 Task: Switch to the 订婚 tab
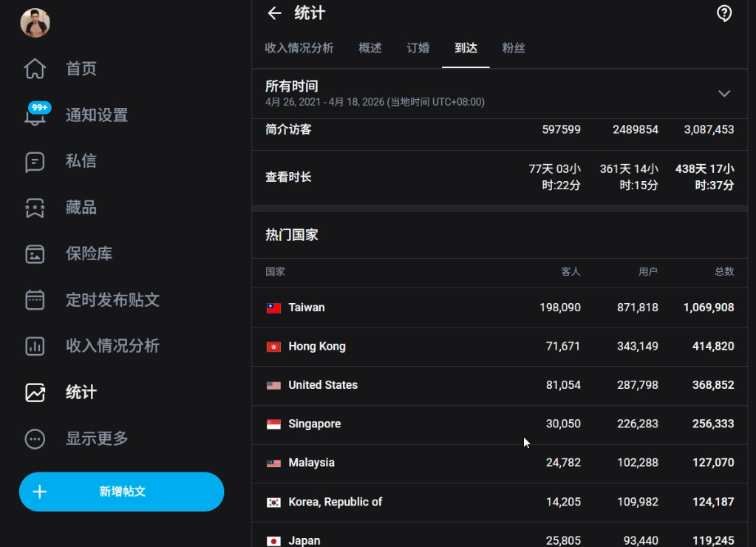(x=418, y=48)
